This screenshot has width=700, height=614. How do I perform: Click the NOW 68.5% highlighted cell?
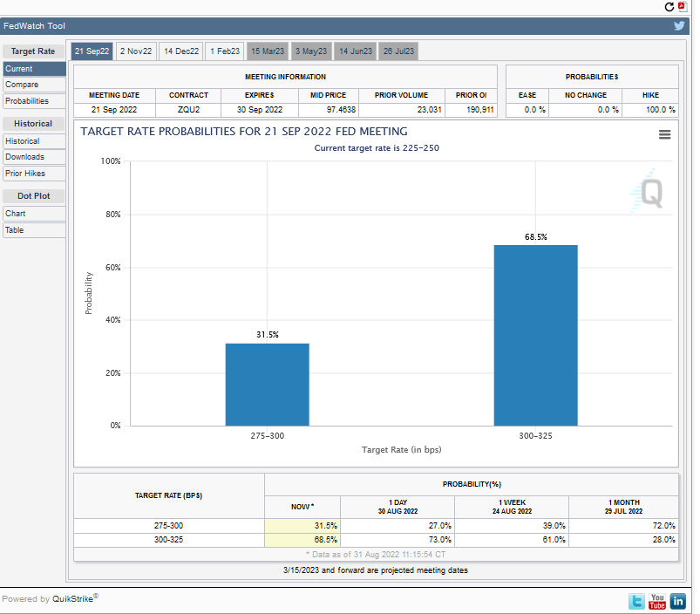302,540
